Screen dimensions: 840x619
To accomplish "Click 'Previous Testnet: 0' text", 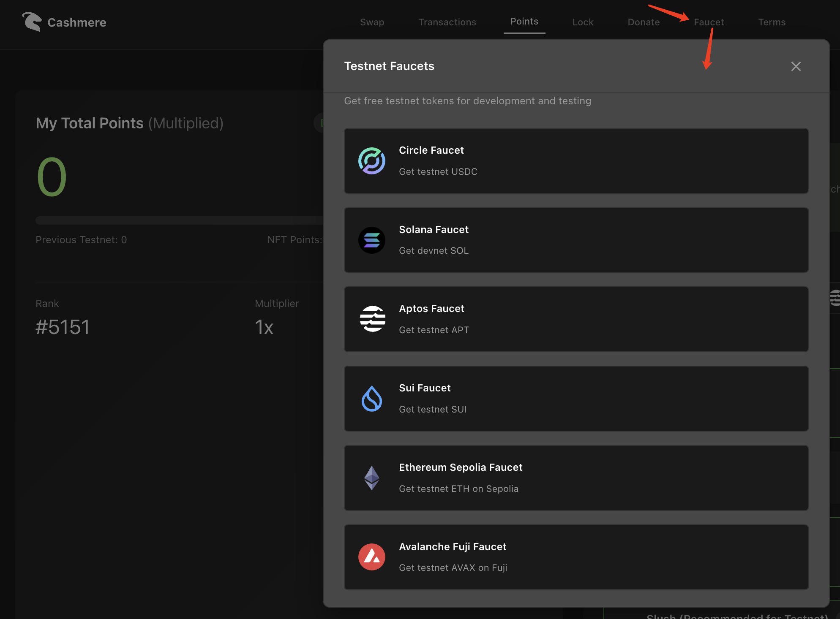I will click(x=81, y=240).
